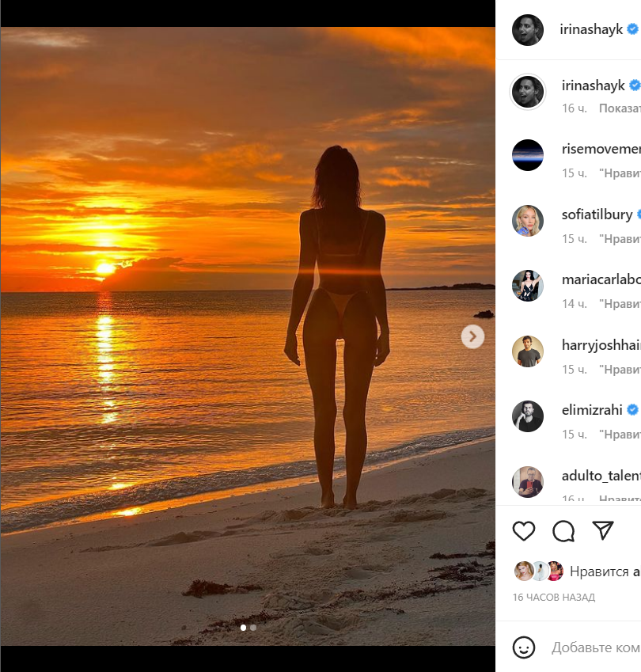Open sofiatilbury avatar

click(528, 221)
